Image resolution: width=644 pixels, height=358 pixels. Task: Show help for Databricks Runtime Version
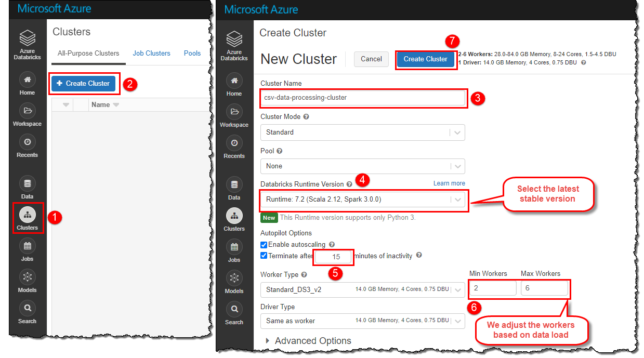tap(349, 184)
